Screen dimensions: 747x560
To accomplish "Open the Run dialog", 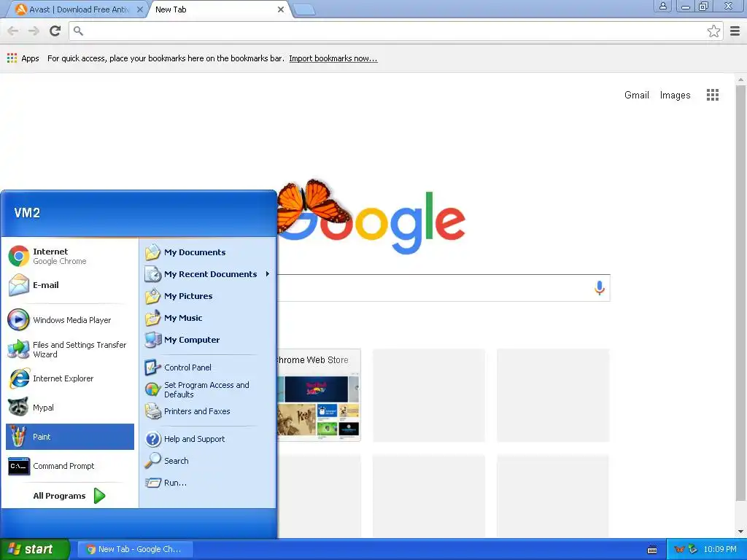I will (207, 483).
